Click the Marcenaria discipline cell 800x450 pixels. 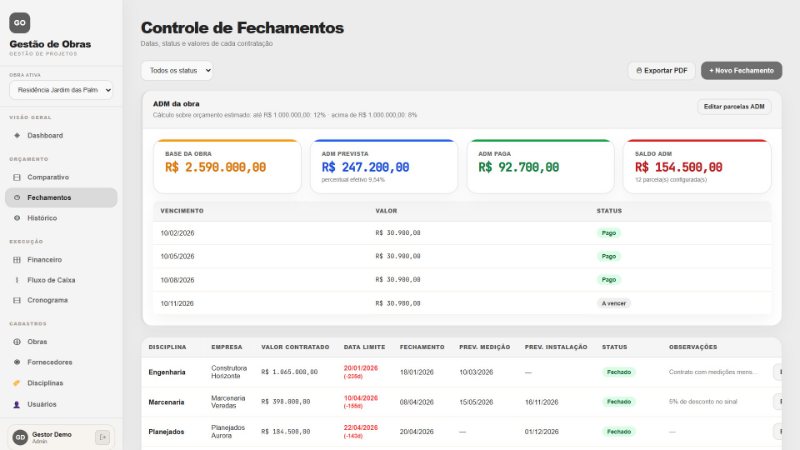click(166, 402)
